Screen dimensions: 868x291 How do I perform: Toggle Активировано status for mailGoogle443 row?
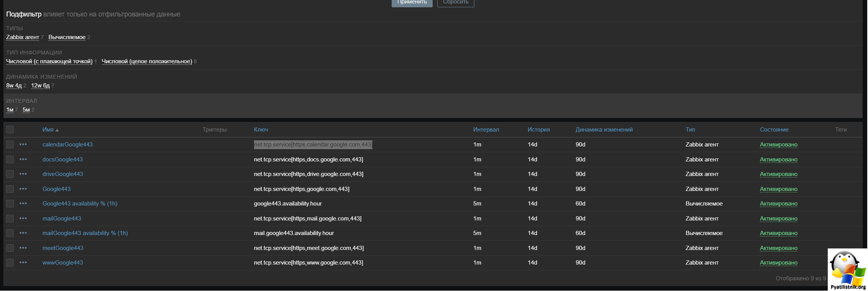point(778,219)
